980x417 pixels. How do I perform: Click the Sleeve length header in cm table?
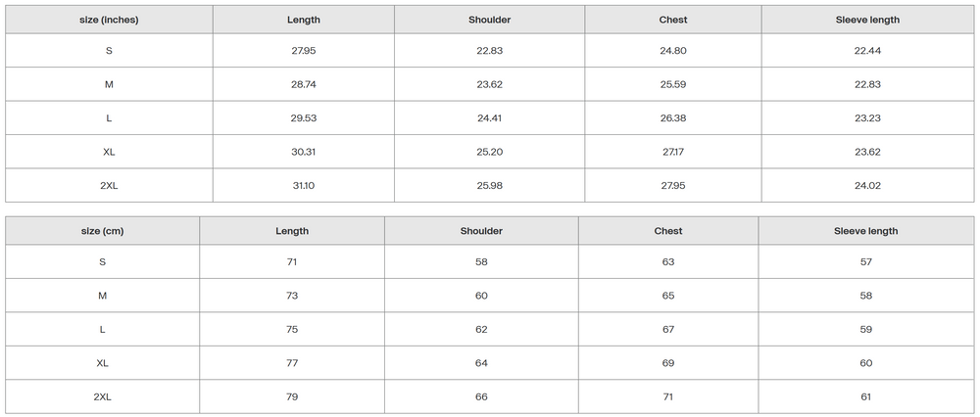pos(865,231)
